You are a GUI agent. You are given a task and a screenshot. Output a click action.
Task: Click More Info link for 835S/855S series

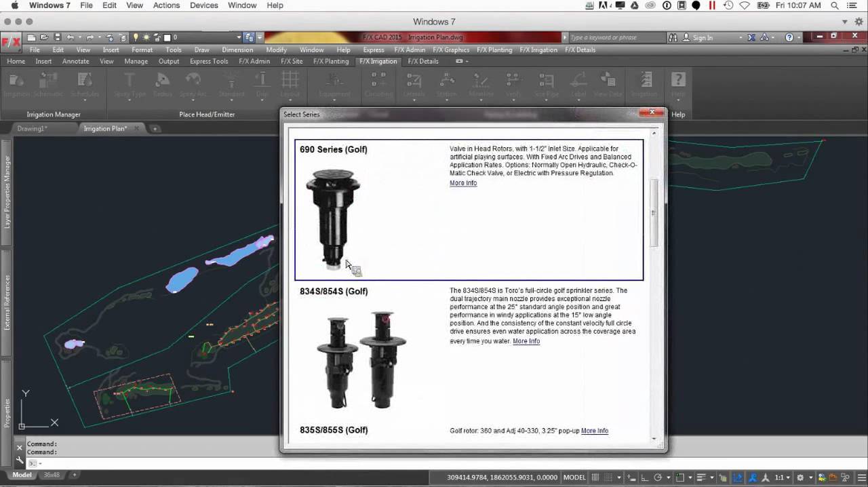click(x=595, y=431)
